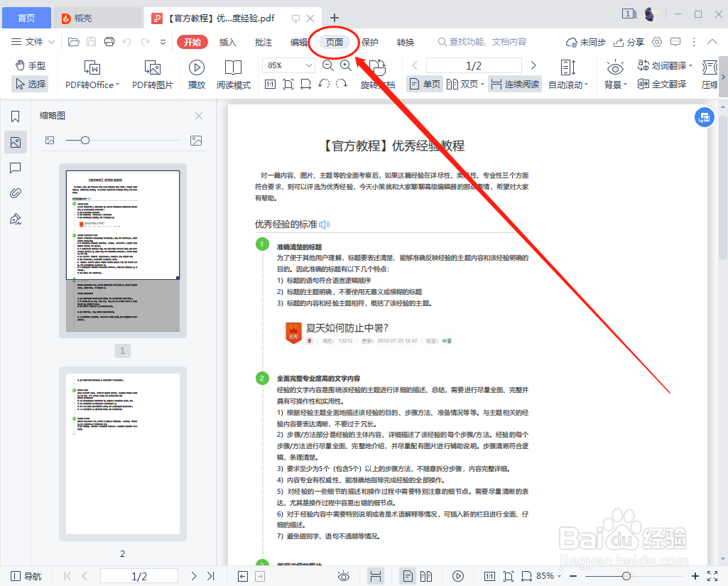Screen dimensions: 728x586
Task: Open PDF转Office converter
Action: (x=92, y=75)
